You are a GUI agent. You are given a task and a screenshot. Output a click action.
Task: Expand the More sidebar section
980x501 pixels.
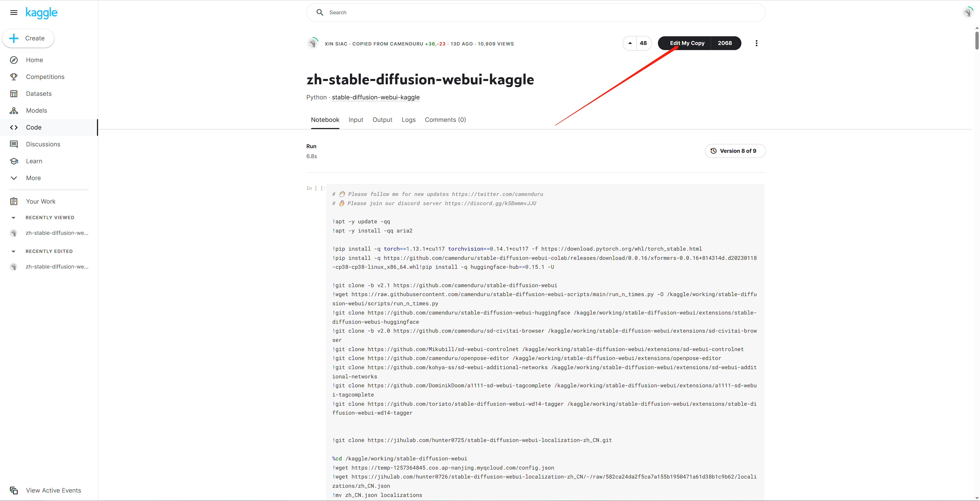pos(14,178)
